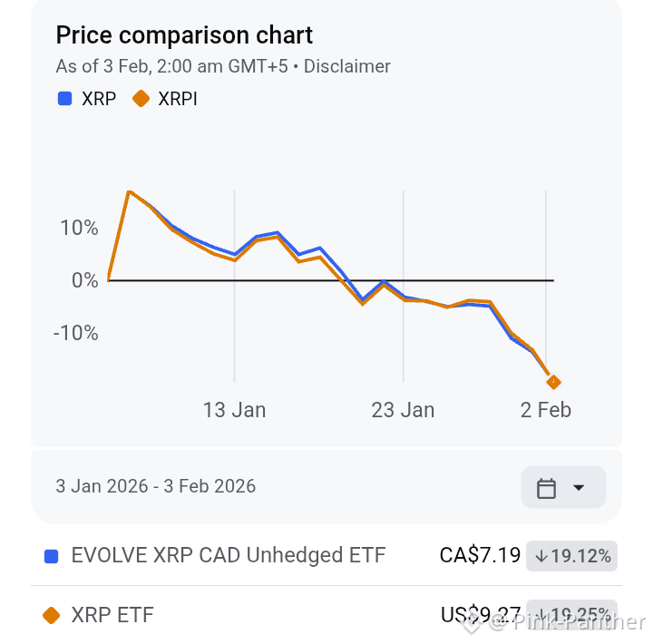Click the orange diamond beside XRP ETF row
Image resolution: width=653 pixels, height=644 pixels.
[x=52, y=615]
